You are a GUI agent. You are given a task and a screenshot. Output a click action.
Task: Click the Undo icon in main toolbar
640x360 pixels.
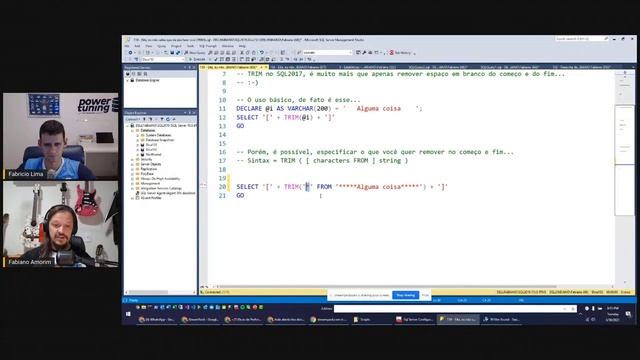pos(262,53)
